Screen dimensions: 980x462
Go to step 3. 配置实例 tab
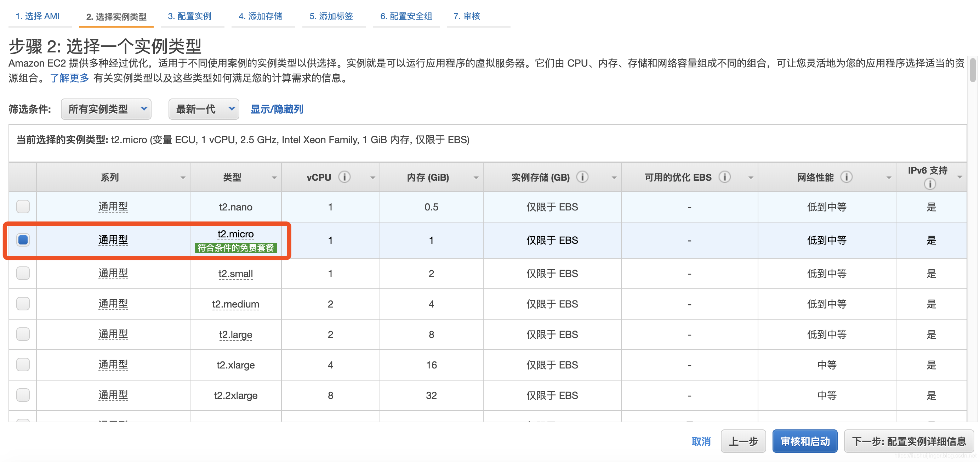[189, 16]
